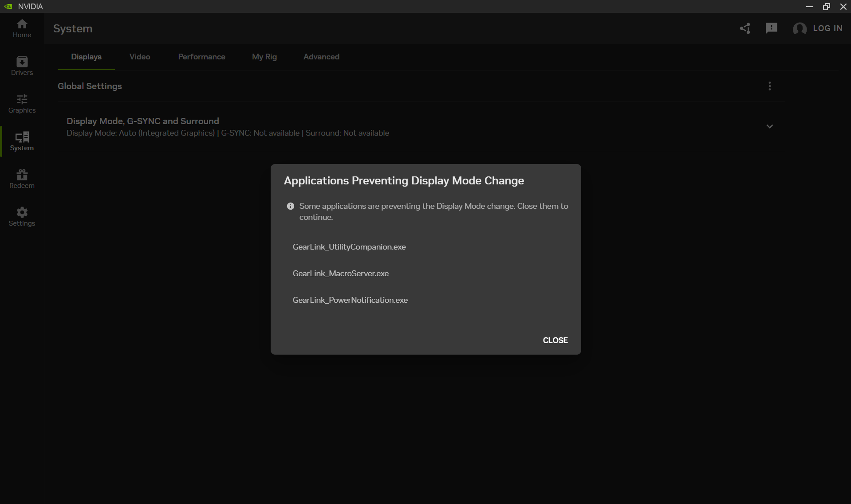Image resolution: width=851 pixels, height=504 pixels.
Task: Open Settings in the sidebar
Action: (x=22, y=217)
